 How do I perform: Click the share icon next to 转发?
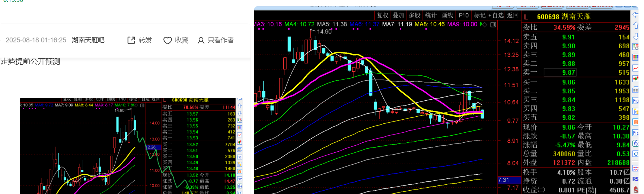pos(131,40)
